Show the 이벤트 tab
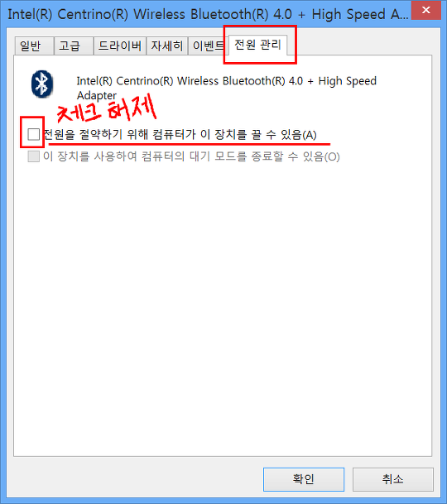 tap(208, 46)
